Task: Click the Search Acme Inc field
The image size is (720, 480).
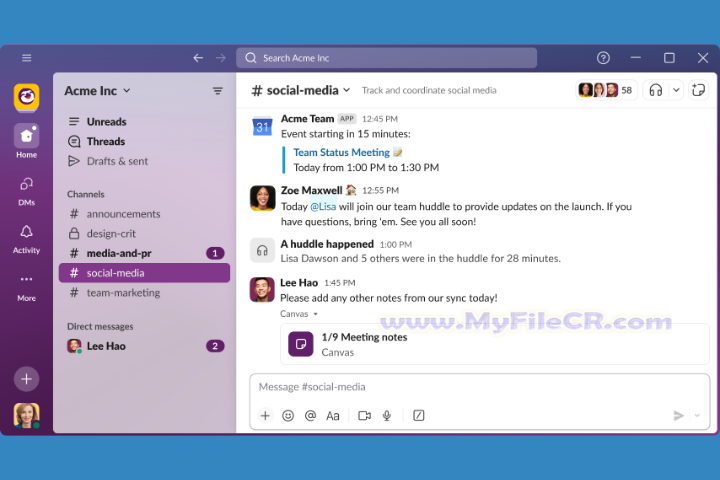Action: [x=386, y=58]
